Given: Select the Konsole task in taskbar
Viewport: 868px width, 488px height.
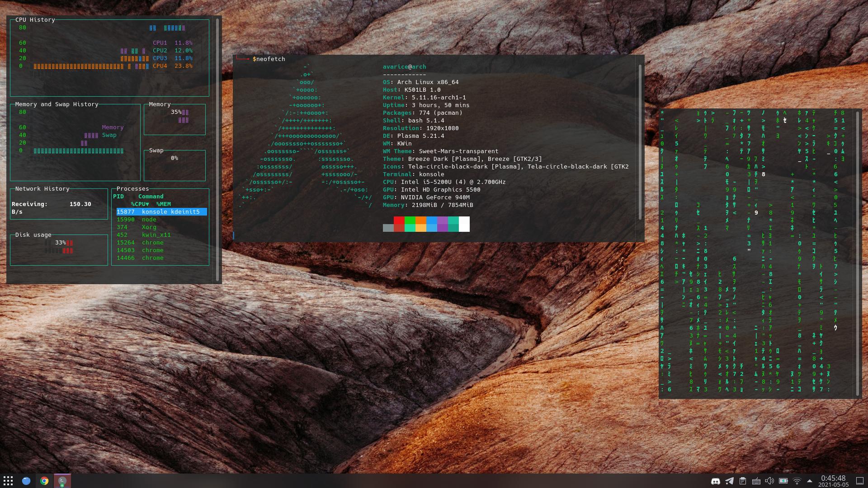Looking at the screenshot, I should pos(62,481).
